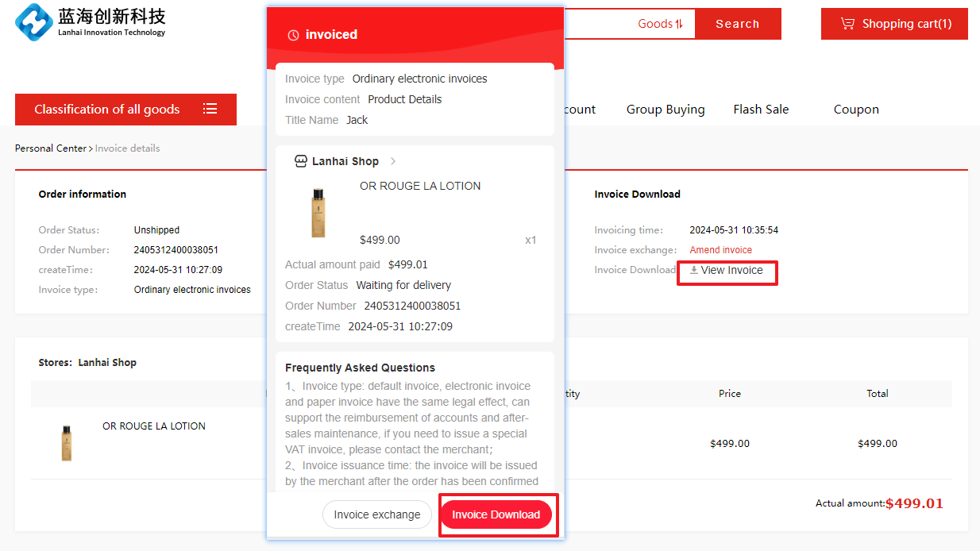Click order number 2405312400038051 in Order information
This screenshot has width=980, height=551.
(176, 250)
